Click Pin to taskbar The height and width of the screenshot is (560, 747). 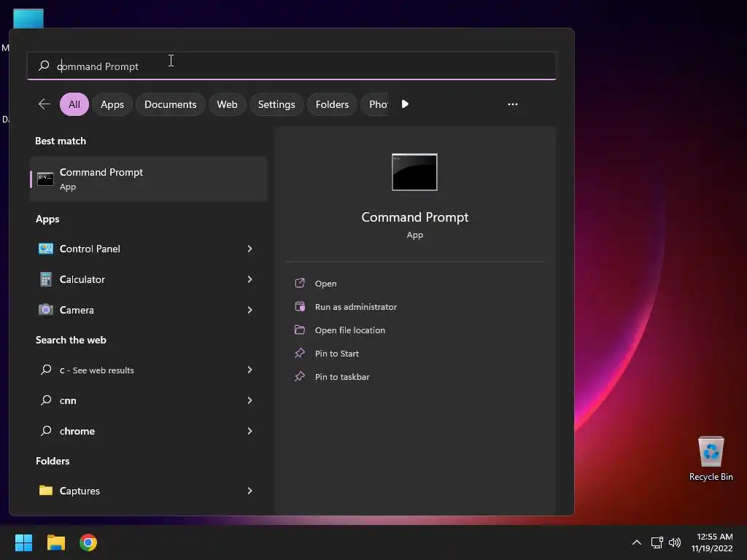(x=342, y=377)
